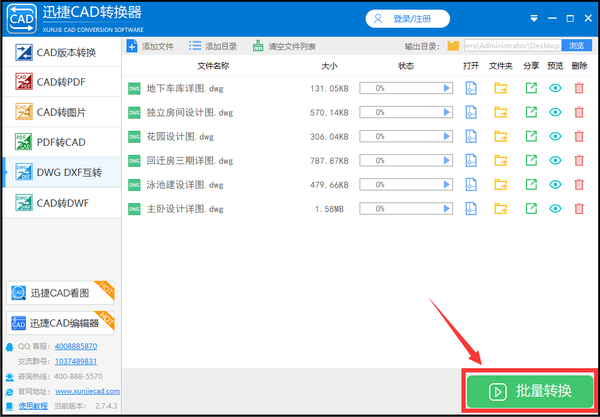Switch to CAD转DWF mode
This screenshot has height=417, width=600.
pyautogui.click(x=62, y=203)
